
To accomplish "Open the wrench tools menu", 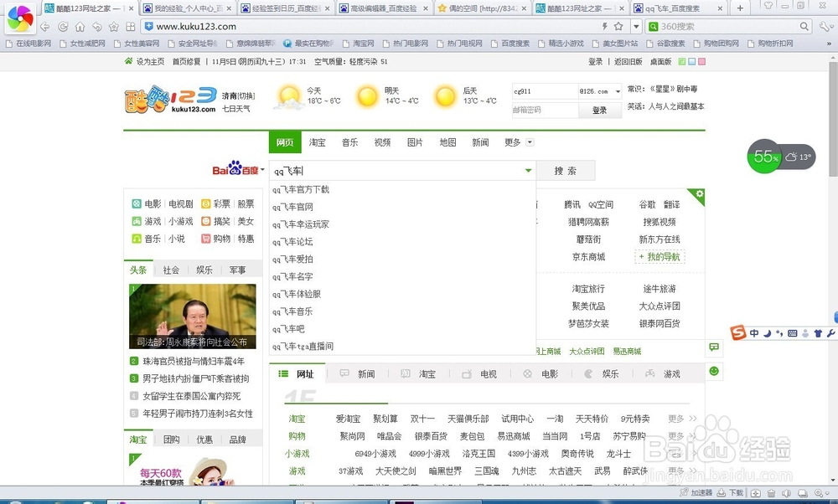I will coord(826,26).
